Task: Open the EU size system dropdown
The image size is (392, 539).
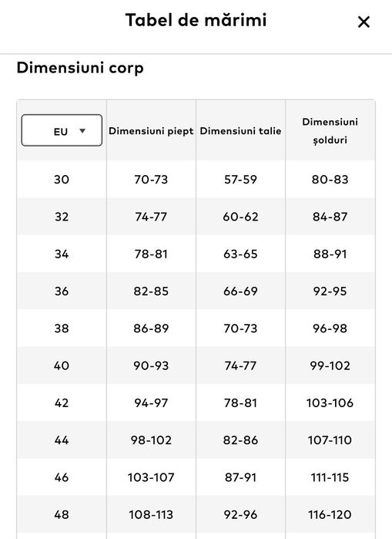Action: point(62,130)
